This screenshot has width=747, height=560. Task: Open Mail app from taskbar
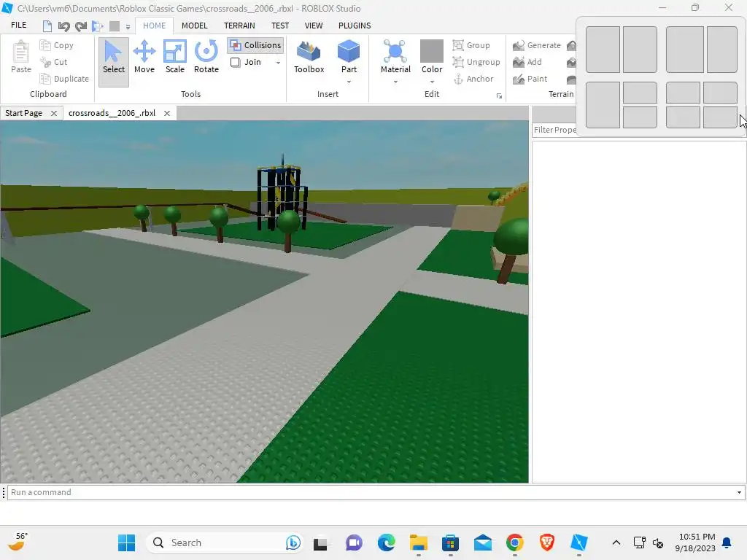point(483,542)
